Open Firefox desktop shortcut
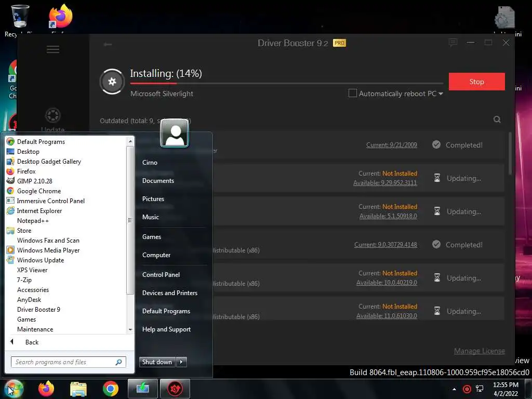The image size is (532, 399). pos(60,16)
